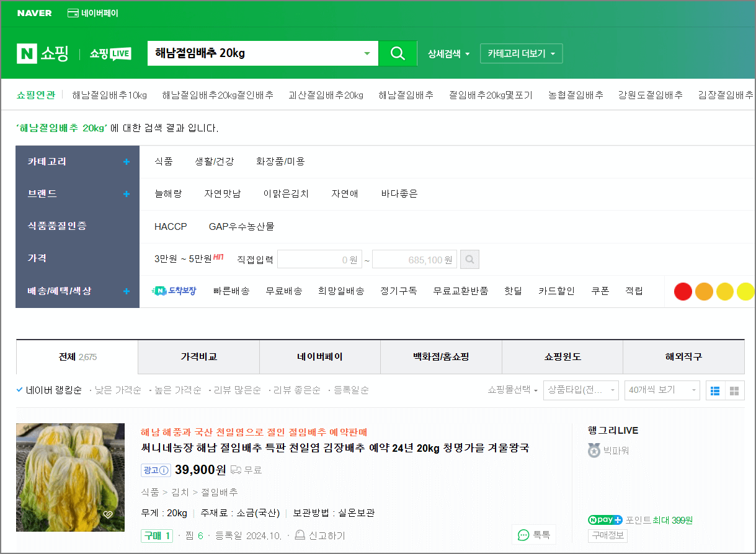Image resolution: width=756 pixels, height=554 pixels.
Task: Open the 써니네농장 해남 절임배추 product title
Action: [x=335, y=448]
